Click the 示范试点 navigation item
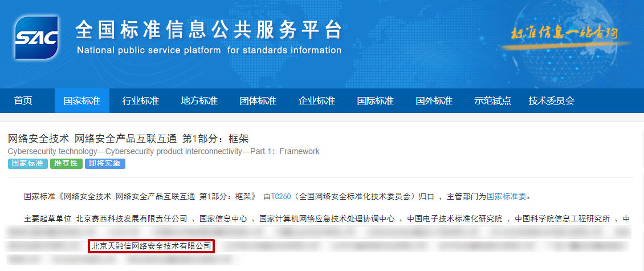The image size is (644, 271). pyautogui.click(x=492, y=101)
